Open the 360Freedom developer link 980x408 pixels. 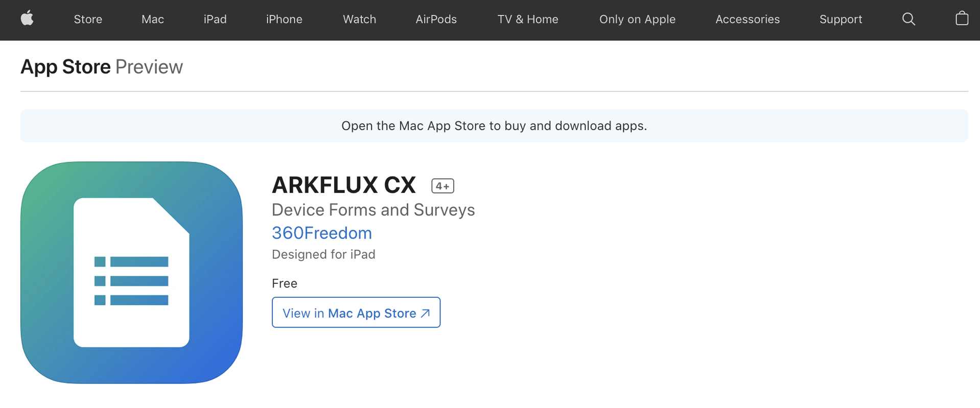tap(322, 233)
